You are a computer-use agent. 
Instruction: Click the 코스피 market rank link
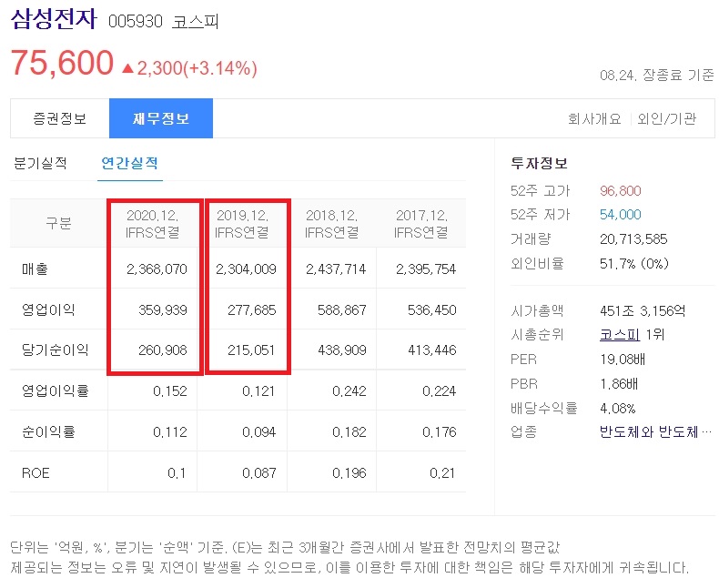620,335
